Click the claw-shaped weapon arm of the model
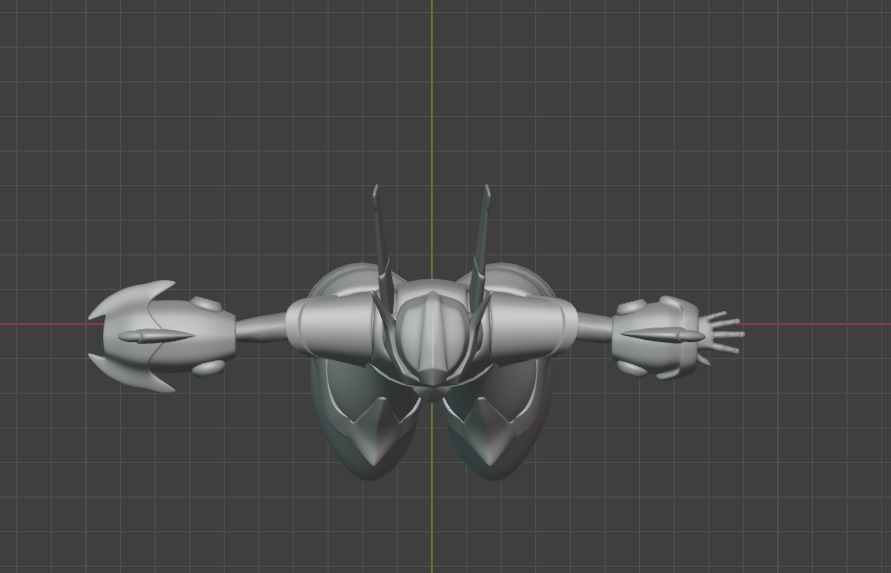891x573 pixels. click(x=162, y=335)
